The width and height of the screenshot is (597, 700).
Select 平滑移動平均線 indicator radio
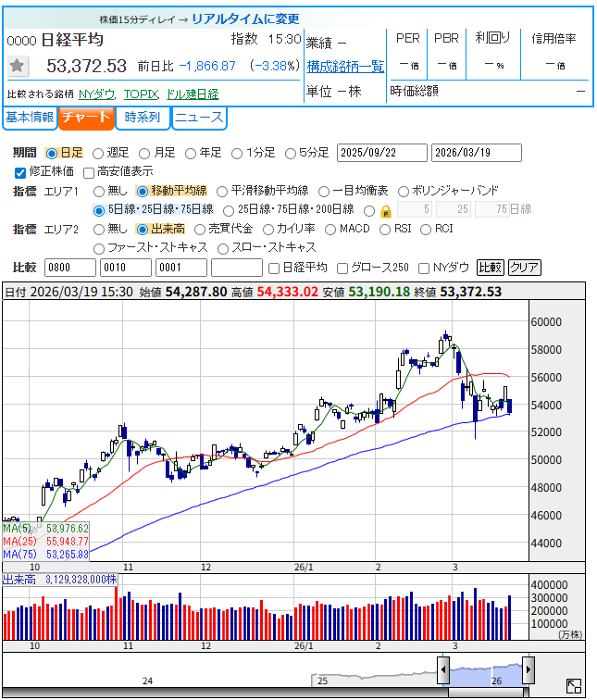(222, 192)
